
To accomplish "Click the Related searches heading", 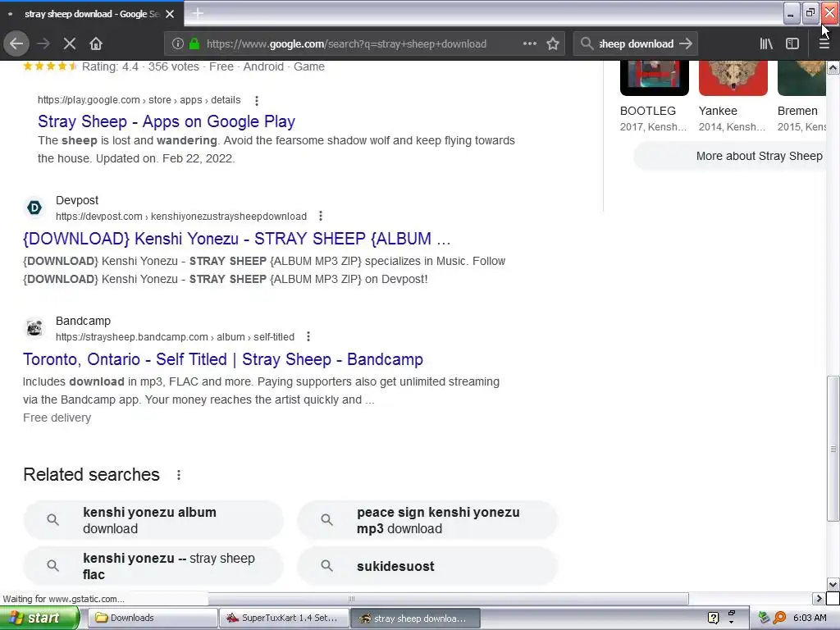I will coord(92,475).
